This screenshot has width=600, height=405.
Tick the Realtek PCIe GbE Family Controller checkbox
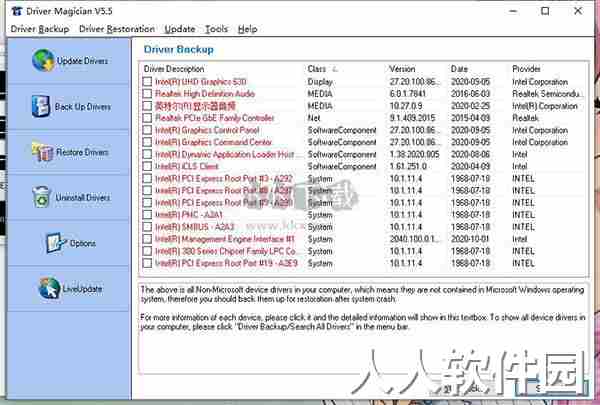pyautogui.click(x=147, y=118)
